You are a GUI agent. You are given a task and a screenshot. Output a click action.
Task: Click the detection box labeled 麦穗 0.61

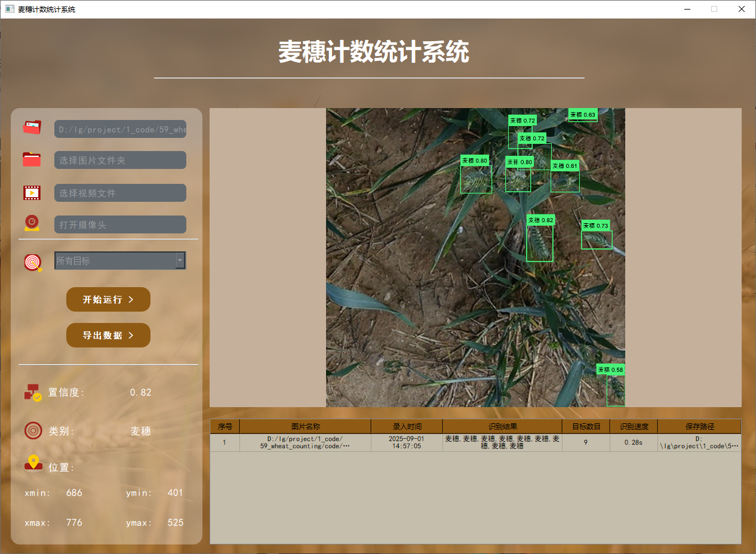[x=565, y=181]
